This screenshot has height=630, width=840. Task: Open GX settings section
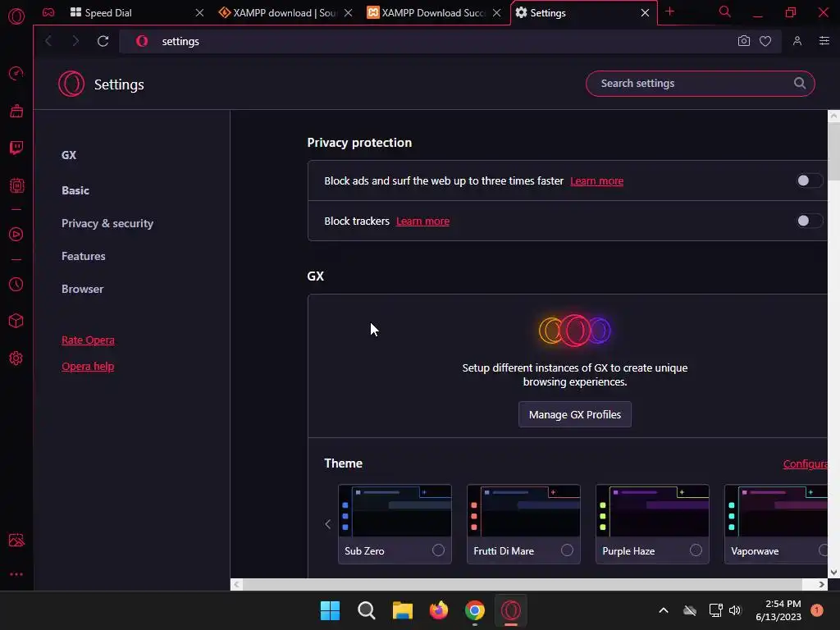(x=69, y=155)
